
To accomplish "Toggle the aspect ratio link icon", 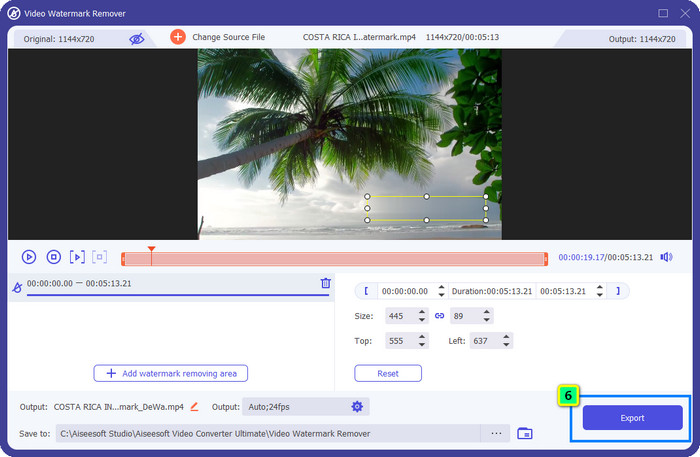I will click(439, 316).
